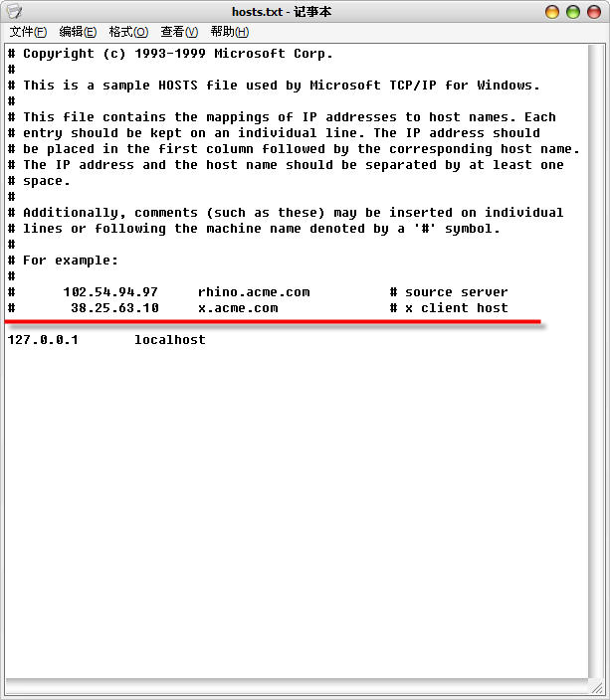610x700 pixels.
Task: Click the horizontal scrollbar at the bottom
Action: (x=298, y=686)
